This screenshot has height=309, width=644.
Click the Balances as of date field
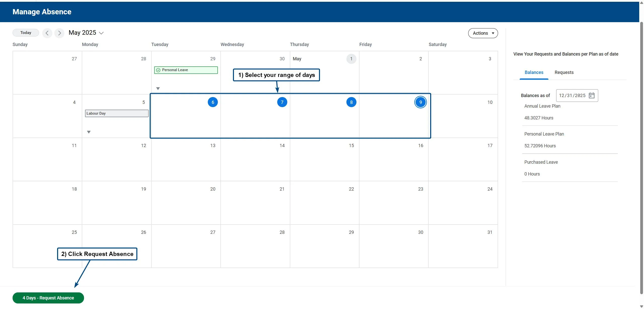(x=572, y=96)
